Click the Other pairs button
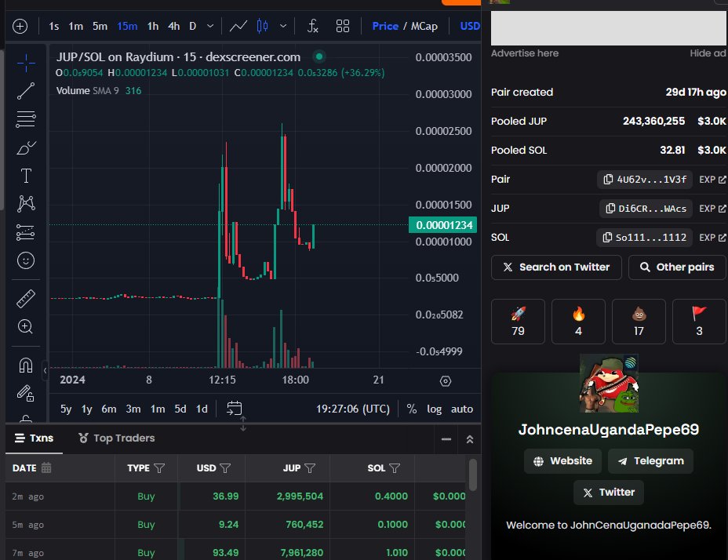This screenshot has width=728, height=560. click(x=677, y=267)
